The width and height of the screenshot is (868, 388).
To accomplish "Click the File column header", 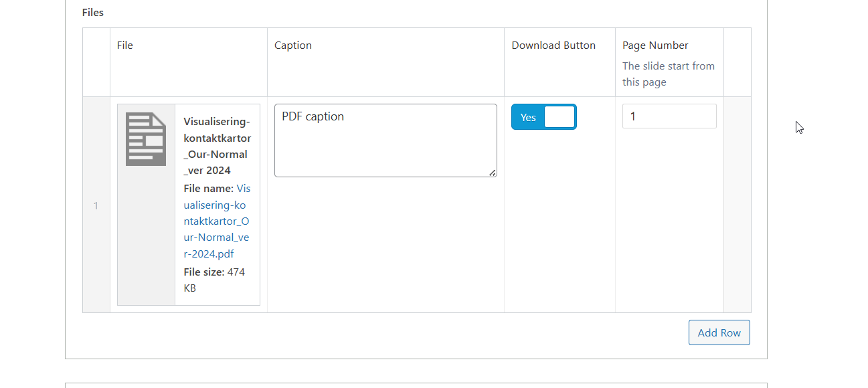I will tap(125, 45).
